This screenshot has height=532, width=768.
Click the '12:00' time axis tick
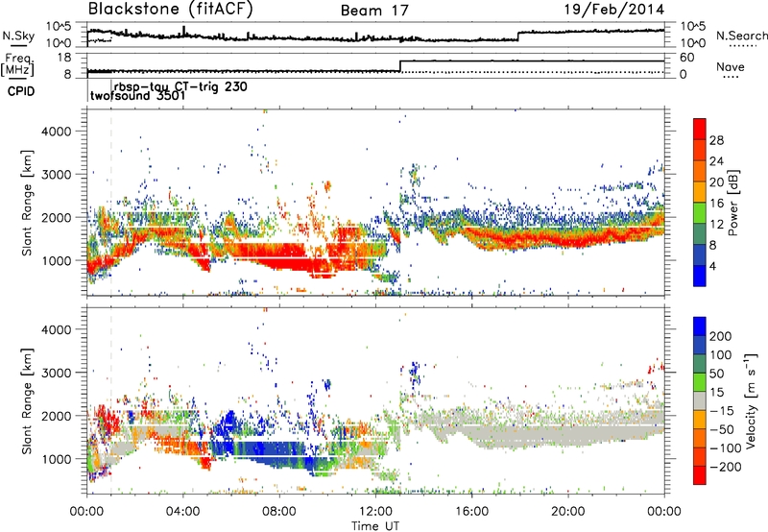[x=375, y=512]
